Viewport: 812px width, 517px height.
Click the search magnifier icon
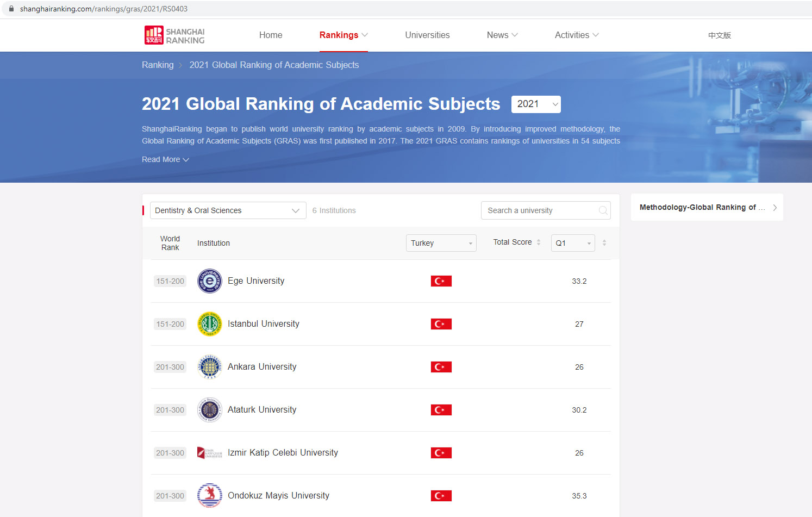tap(603, 211)
